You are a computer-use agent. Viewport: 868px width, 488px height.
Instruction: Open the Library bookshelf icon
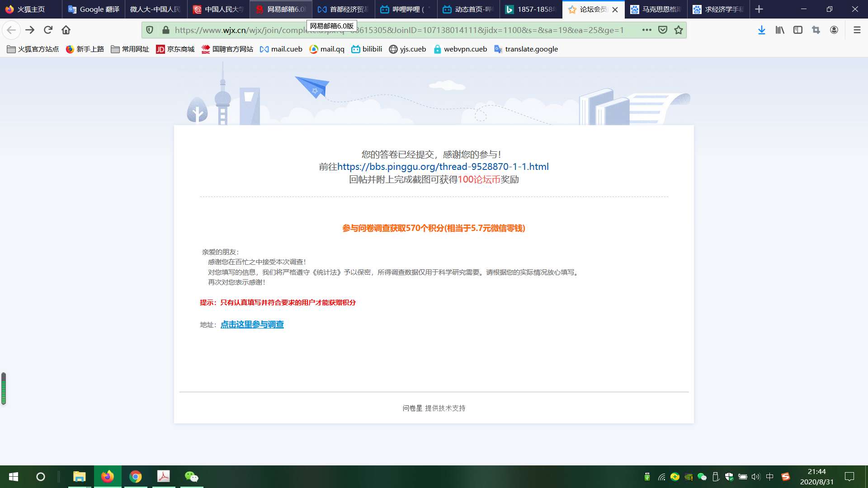pos(780,30)
